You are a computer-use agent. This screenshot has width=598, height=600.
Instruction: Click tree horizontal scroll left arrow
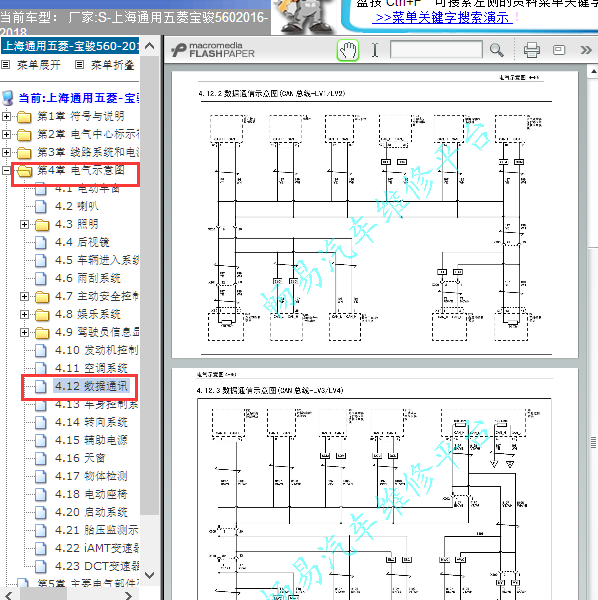9,595
